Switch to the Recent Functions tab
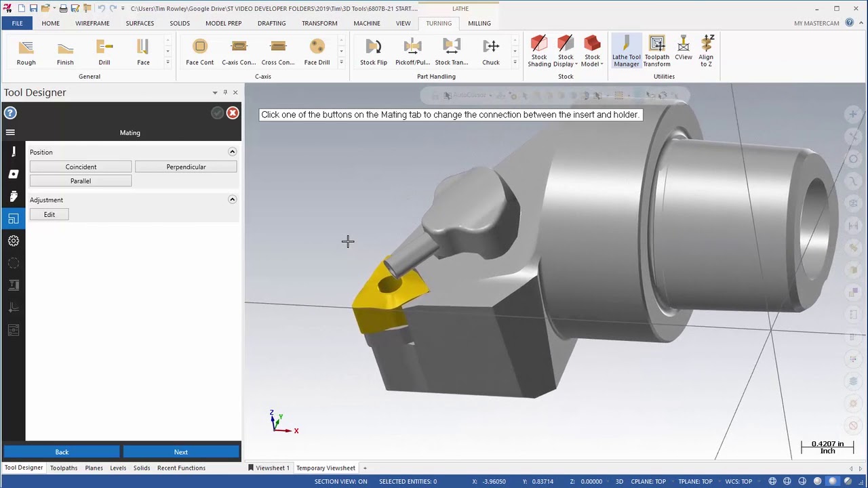This screenshot has width=868, height=488. tap(181, 468)
